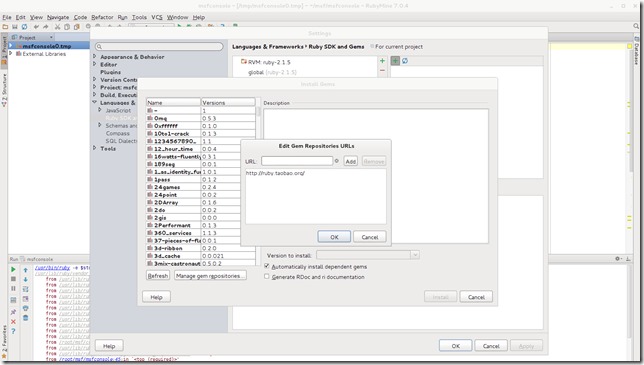The width and height of the screenshot is (644, 365).
Task: Click the Pause icon in Run panel
Action: coord(13,289)
